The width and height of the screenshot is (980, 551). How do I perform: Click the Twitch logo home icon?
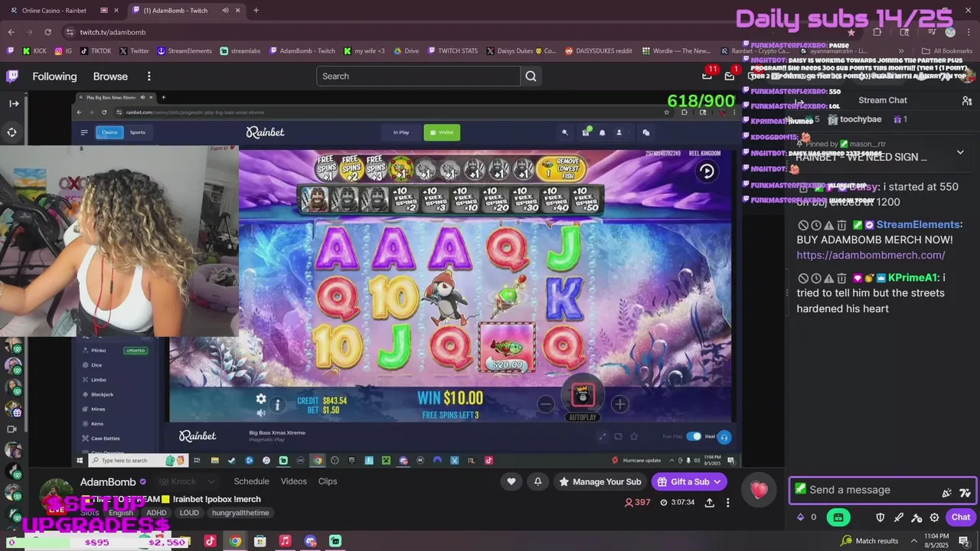[x=12, y=76]
